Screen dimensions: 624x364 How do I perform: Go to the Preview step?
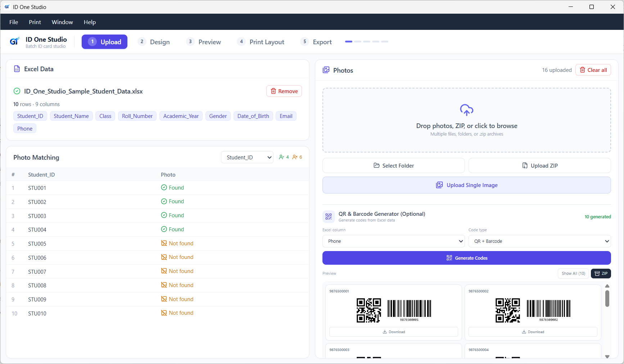(x=204, y=42)
